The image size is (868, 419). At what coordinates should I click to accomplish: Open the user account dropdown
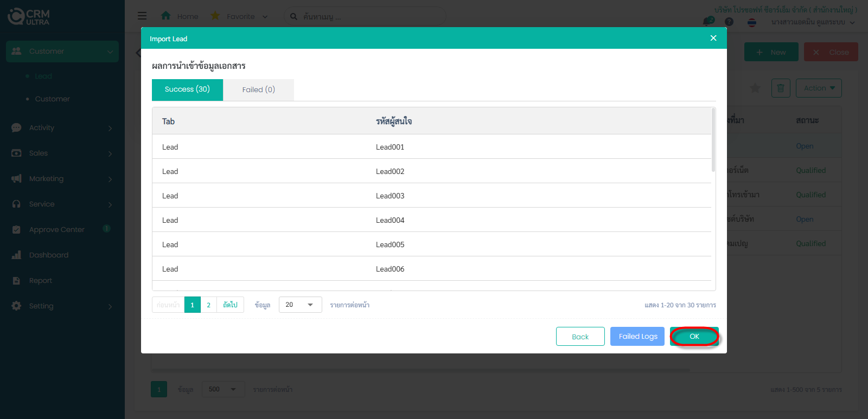click(813, 22)
